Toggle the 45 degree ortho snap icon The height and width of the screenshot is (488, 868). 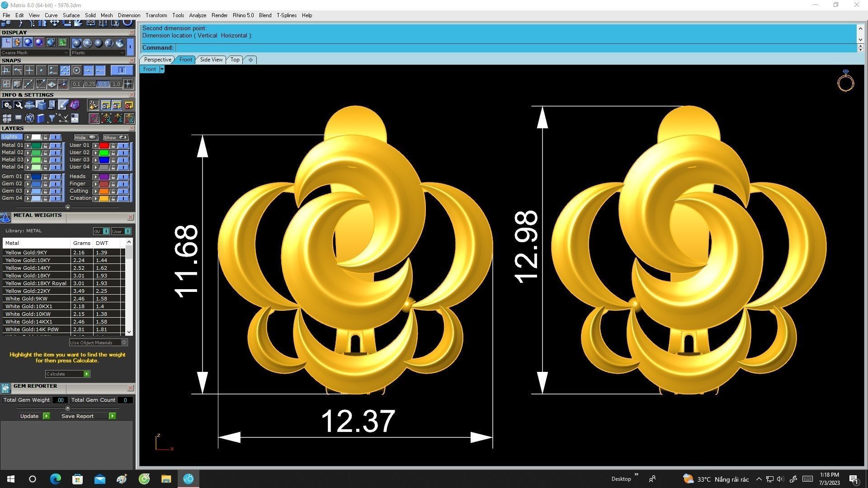pyautogui.click(x=41, y=84)
